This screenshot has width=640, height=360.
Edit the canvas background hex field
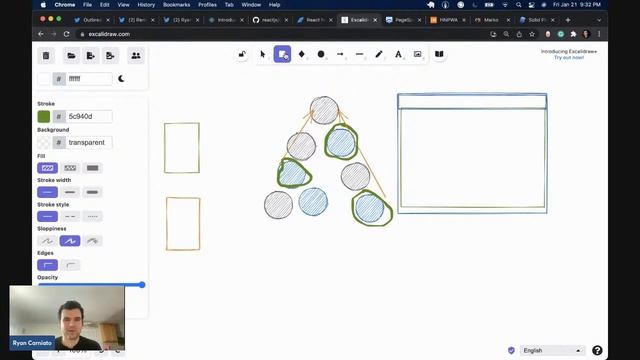click(89, 79)
